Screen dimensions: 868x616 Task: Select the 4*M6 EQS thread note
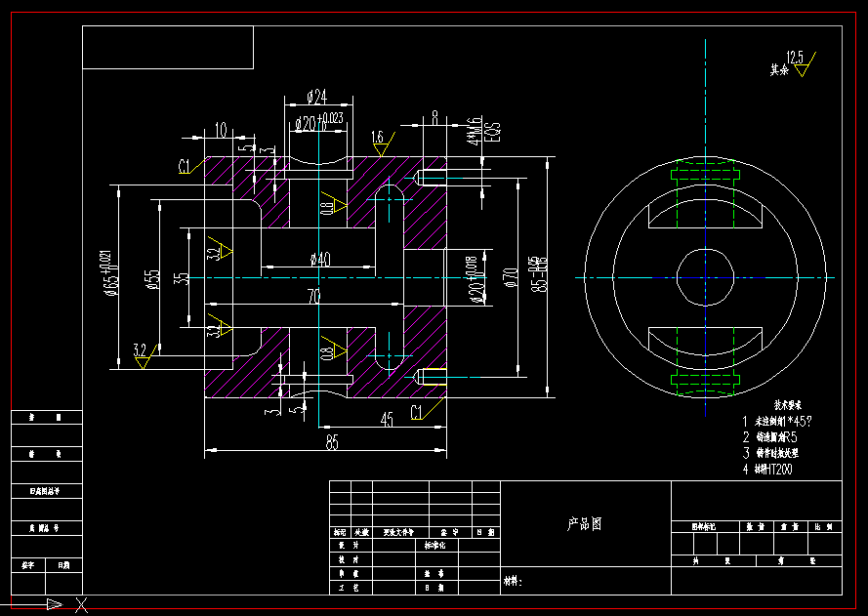click(484, 131)
